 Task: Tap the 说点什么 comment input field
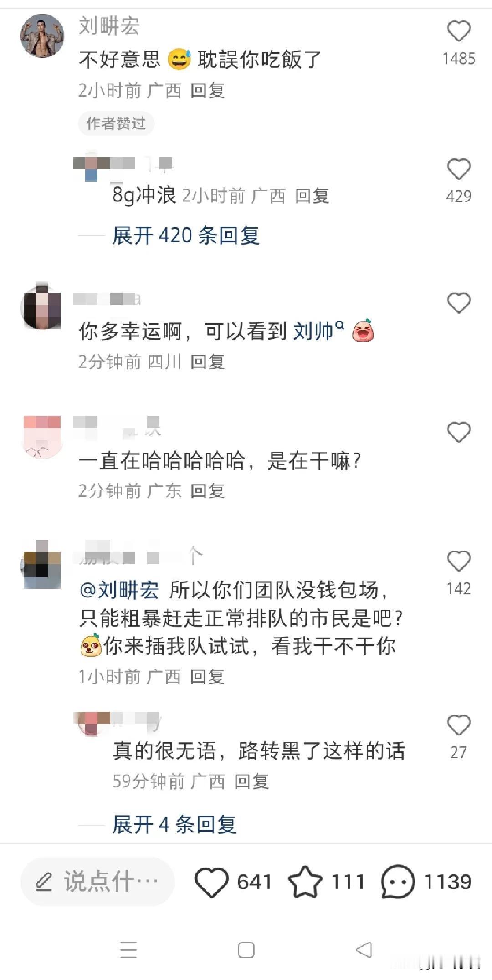click(97, 882)
